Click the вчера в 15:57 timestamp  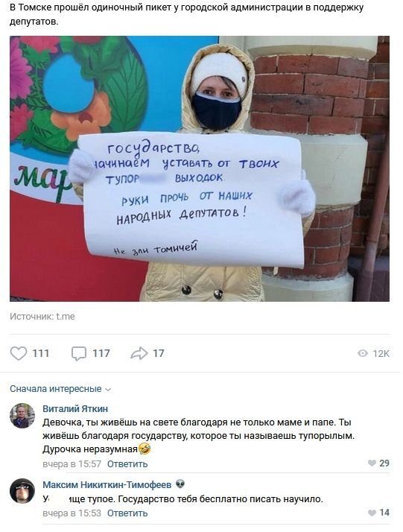(x=72, y=463)
